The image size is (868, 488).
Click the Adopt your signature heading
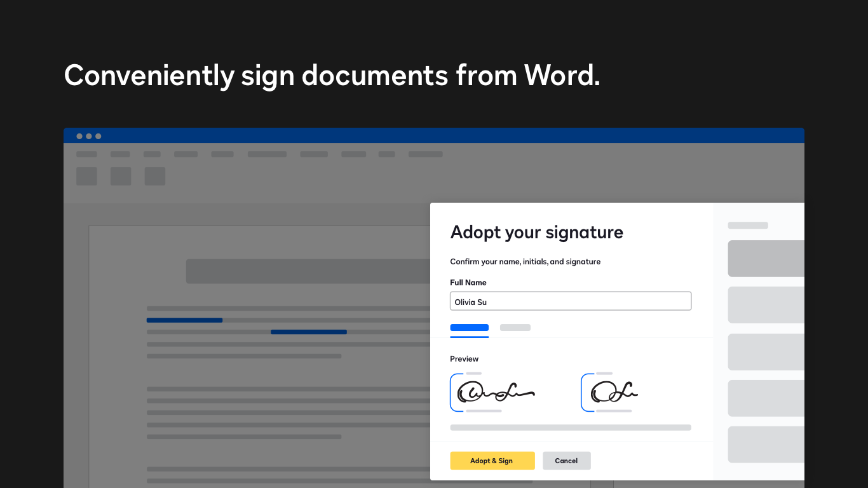[537, 233]
